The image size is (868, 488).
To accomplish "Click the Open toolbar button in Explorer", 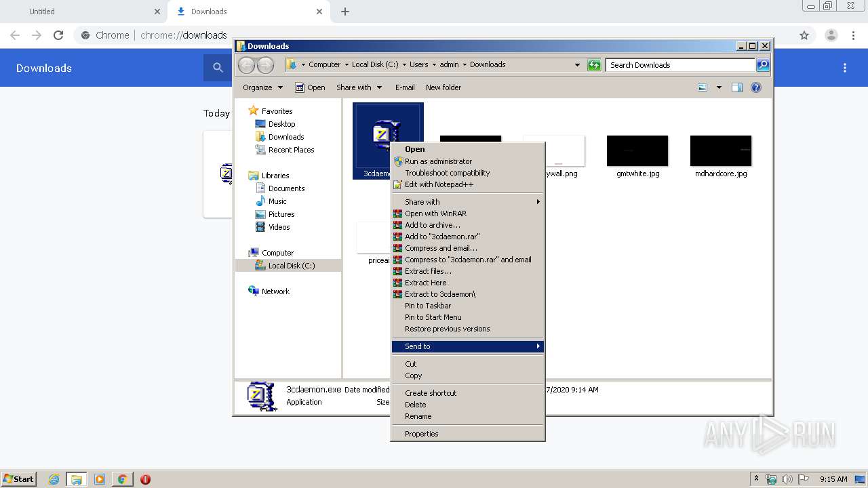I will [311, 87].
